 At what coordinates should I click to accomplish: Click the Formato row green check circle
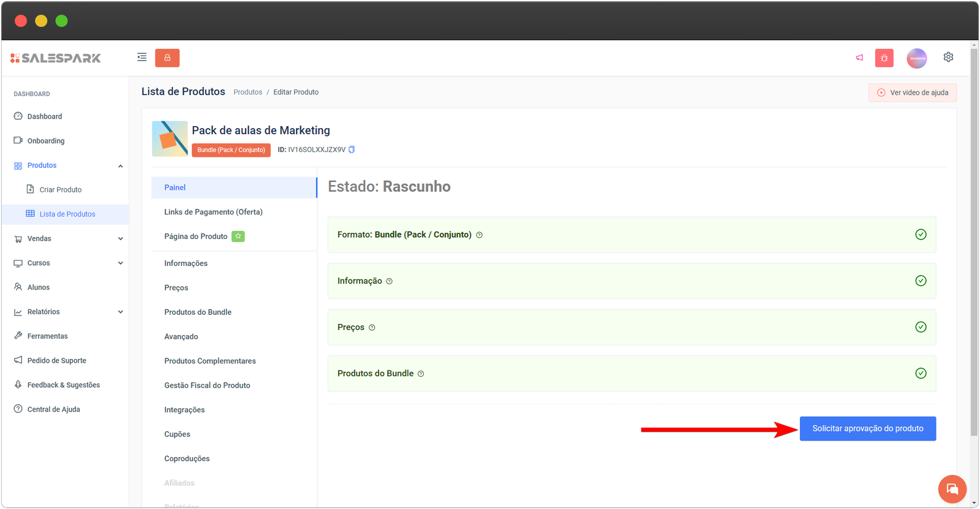click(921, 235)
